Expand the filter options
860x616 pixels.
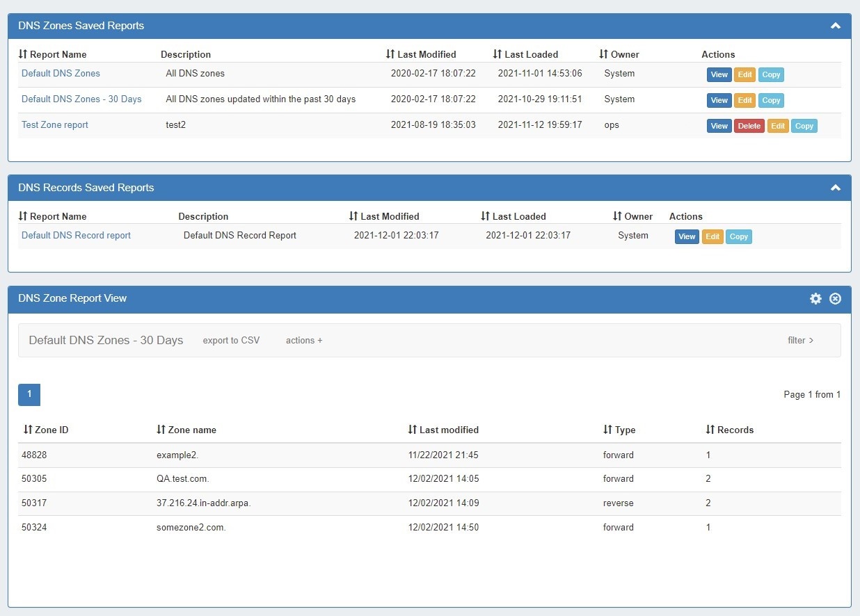[x=800, y=341]
